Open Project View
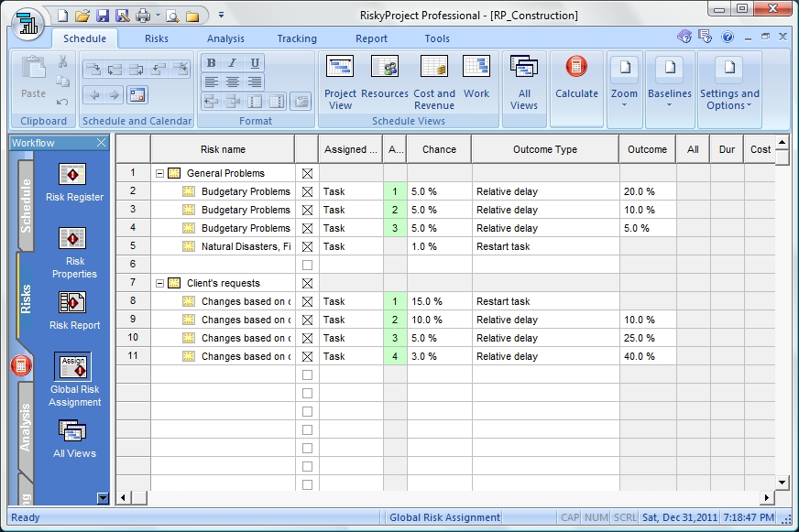This screenshot has height=532, width=799. click(340, 83)
